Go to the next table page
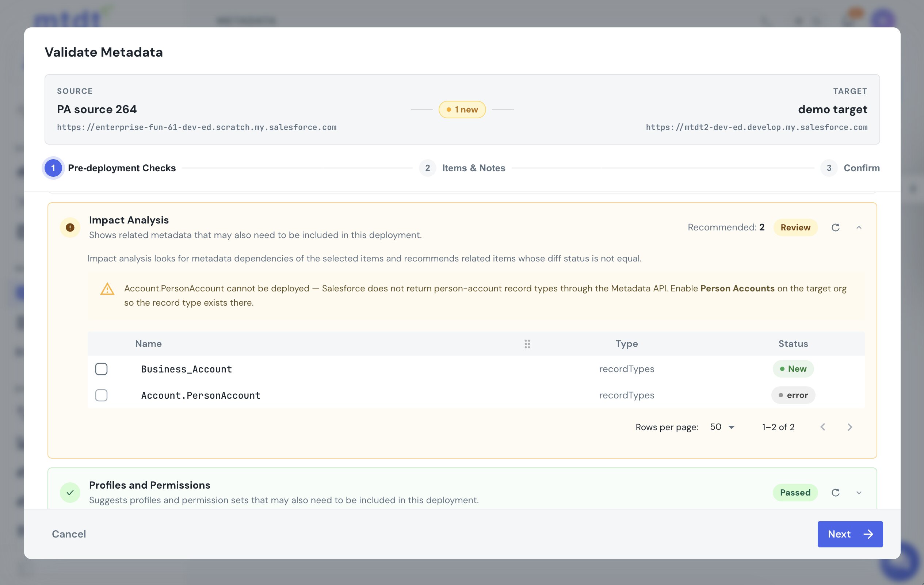 pos(849,427)
